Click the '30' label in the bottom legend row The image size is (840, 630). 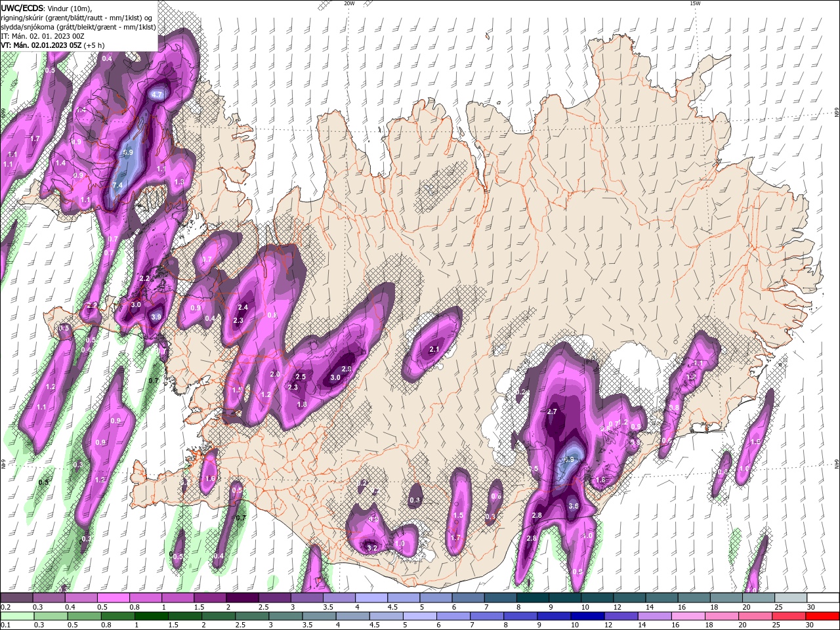coord(810,625)
